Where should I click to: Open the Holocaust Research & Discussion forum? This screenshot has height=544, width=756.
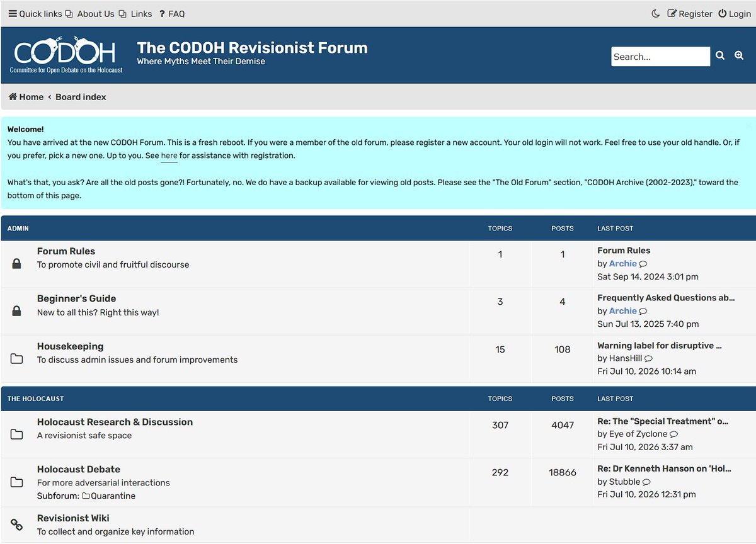pos(115,422)
